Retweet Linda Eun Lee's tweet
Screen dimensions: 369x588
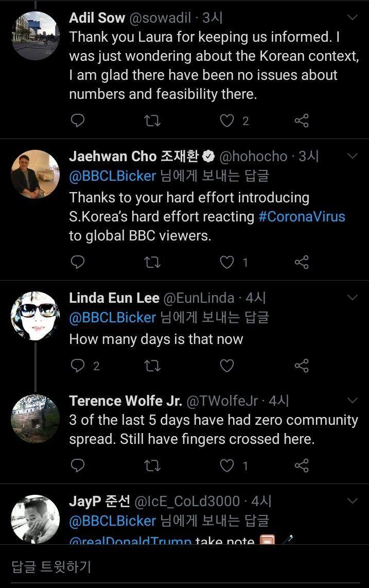pyautogui.click(x=152, y=366)
